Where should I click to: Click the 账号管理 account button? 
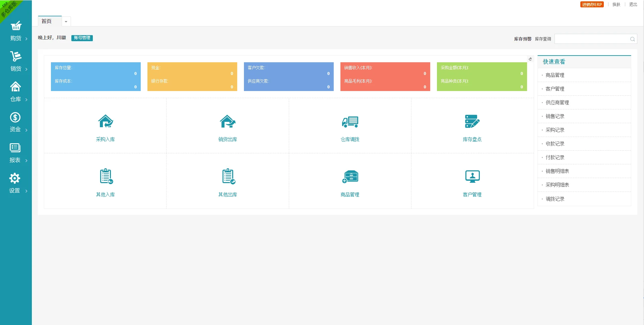coord(82,38)
